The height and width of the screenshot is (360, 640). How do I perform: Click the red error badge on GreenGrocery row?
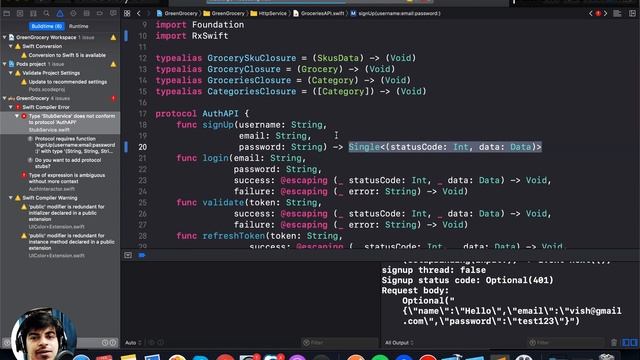point(113,98)
